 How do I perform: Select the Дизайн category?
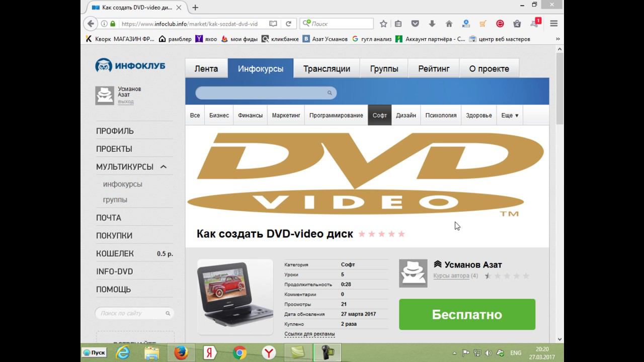[x=406, y=115]
